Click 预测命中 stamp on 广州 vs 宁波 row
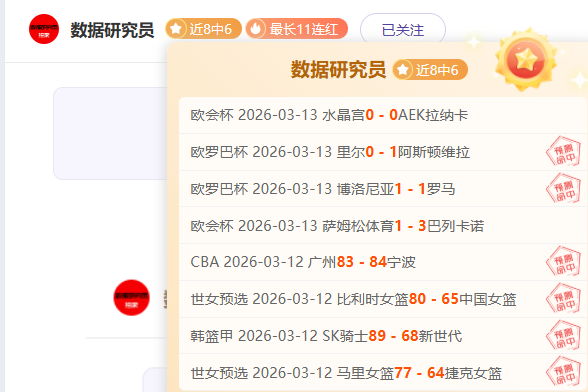Image resolution: width=588 pixels, height=392 pixels. [x=564, y=261]
